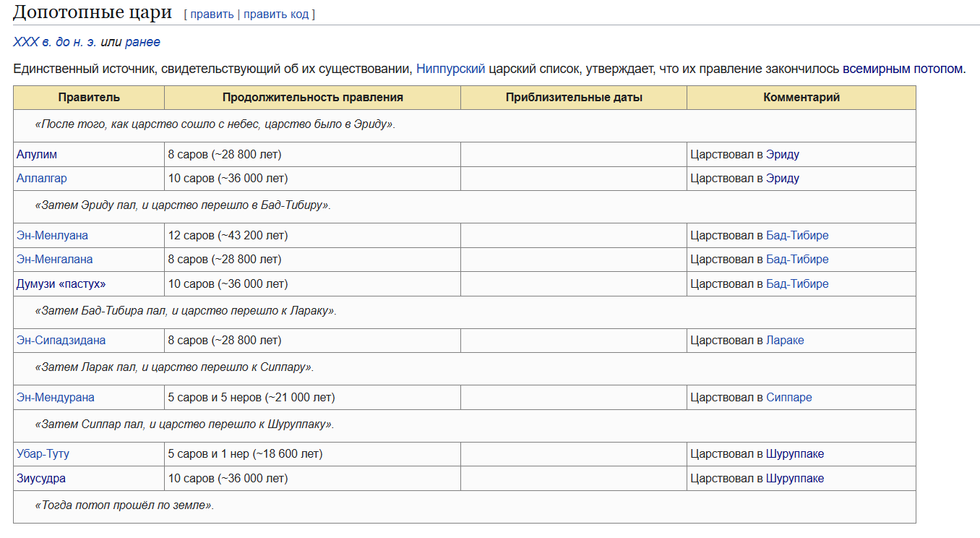Open the Убар-Туту ruler link

point(43,453)
